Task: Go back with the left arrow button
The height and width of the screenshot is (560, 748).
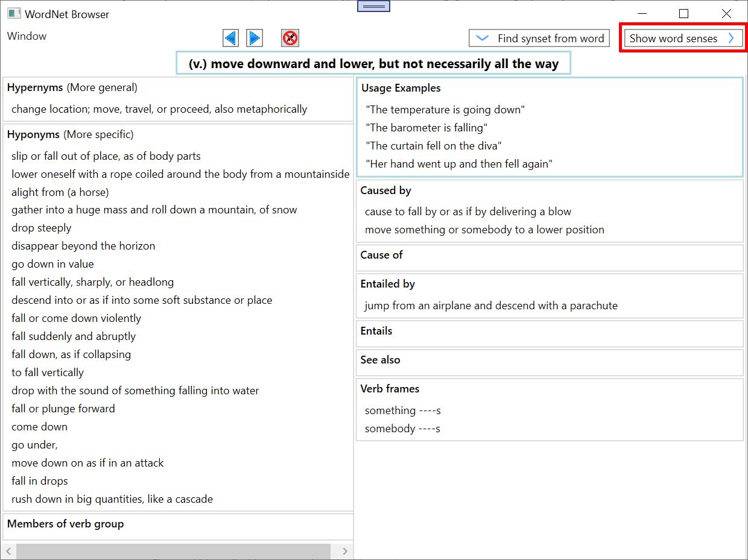Action: [x=230, y=38]
